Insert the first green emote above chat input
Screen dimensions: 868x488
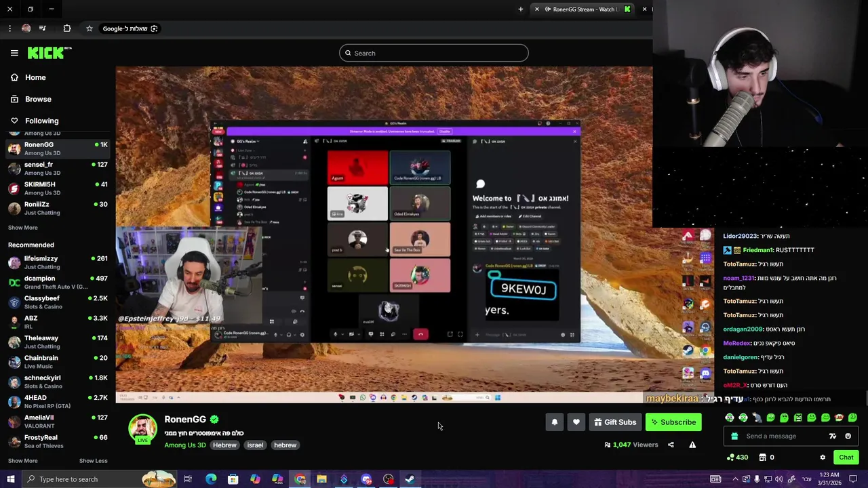tap(730, 418)
